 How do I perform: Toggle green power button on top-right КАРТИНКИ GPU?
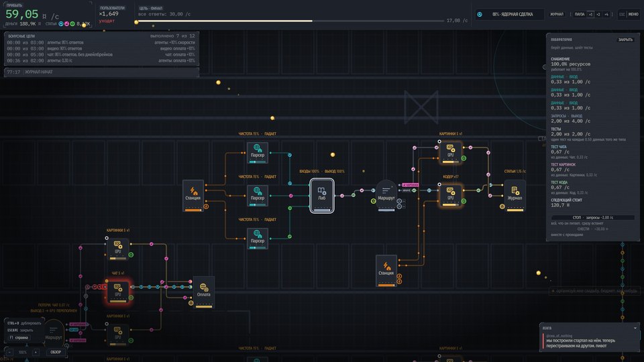pyautogui.click(x=464, y=158)
